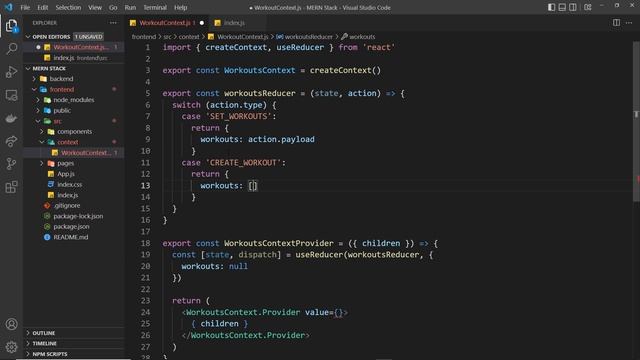Viewport: 640px width, 360px height.
Task: Open App.js in the file tree
Action: pyautogui.click(x=74, y=174)
